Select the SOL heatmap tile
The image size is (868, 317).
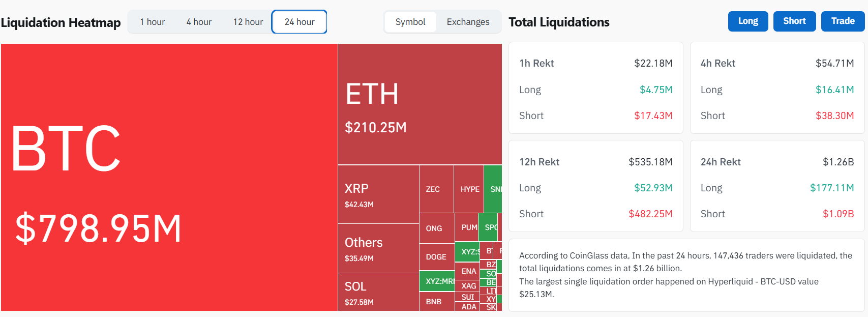[378, 292]
